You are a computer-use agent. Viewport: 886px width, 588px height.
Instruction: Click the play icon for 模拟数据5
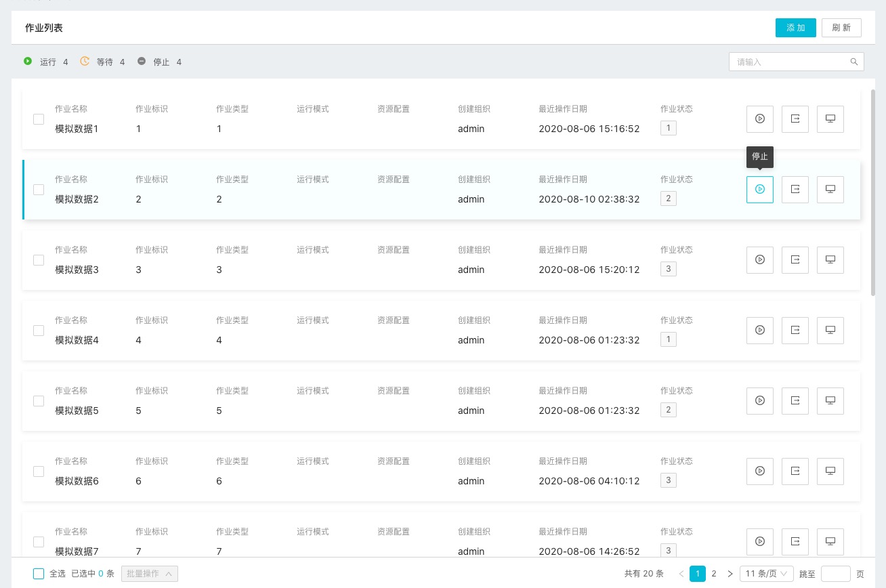click(760, 400)
